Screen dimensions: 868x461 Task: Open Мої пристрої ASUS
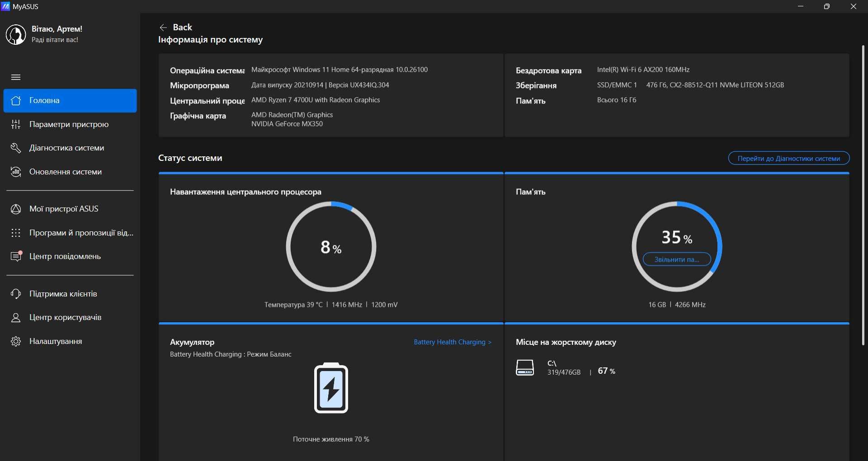(70, 209)
